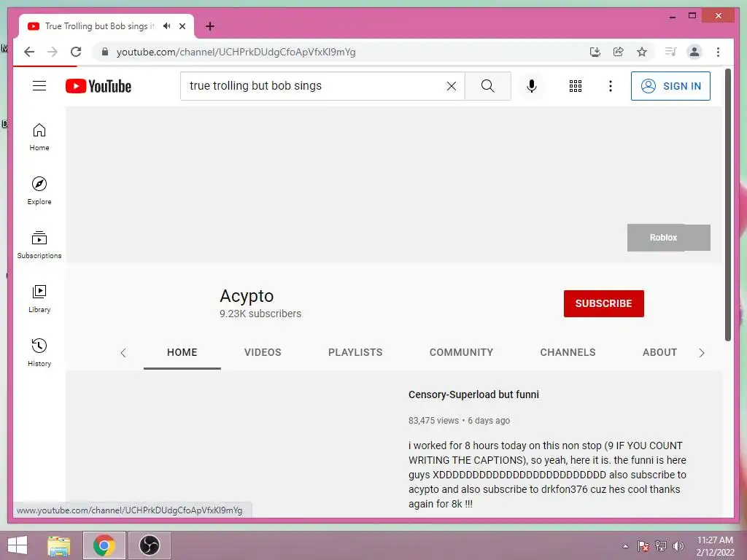Image resolution: width=747 pixels, height=560 pixels.
Task: Open volume speaker tray icon
Action: coord(678,546)
